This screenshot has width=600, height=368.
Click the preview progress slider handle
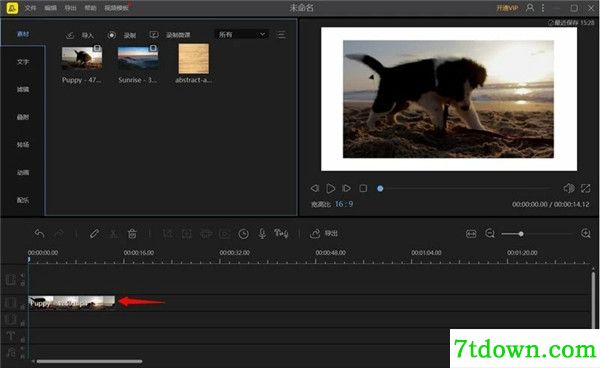pos(380,188)
